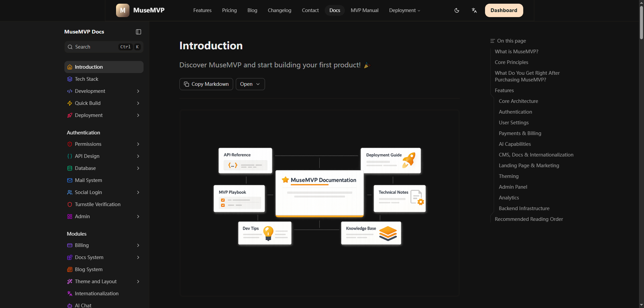The height and width of the screenshot is (308, 644).
Task: Click the Mail System envelope icon
Action: [69, 180]
